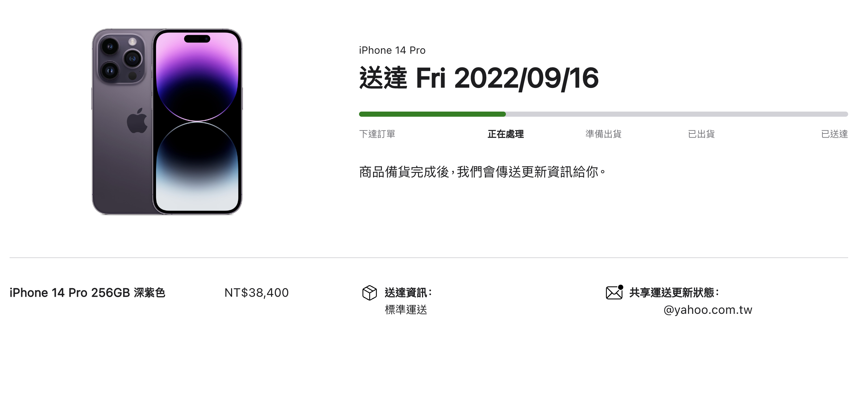Select the 已送達 status step

pos(834,134)
